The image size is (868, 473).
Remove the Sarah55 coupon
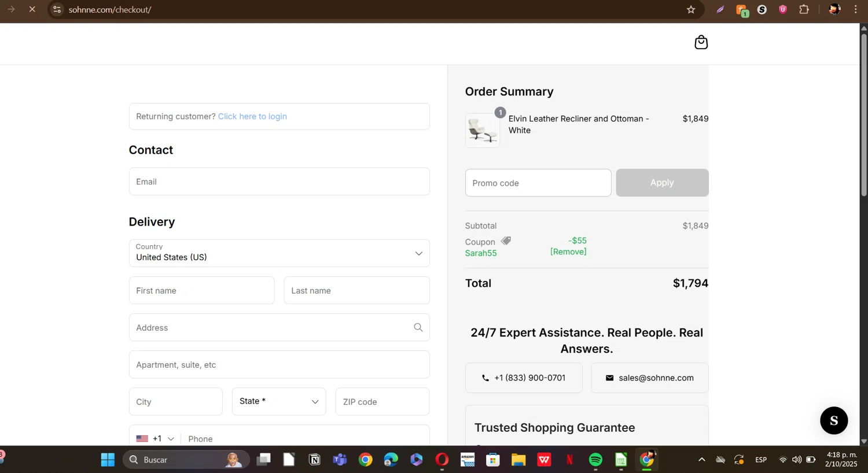tap(568, 252)
